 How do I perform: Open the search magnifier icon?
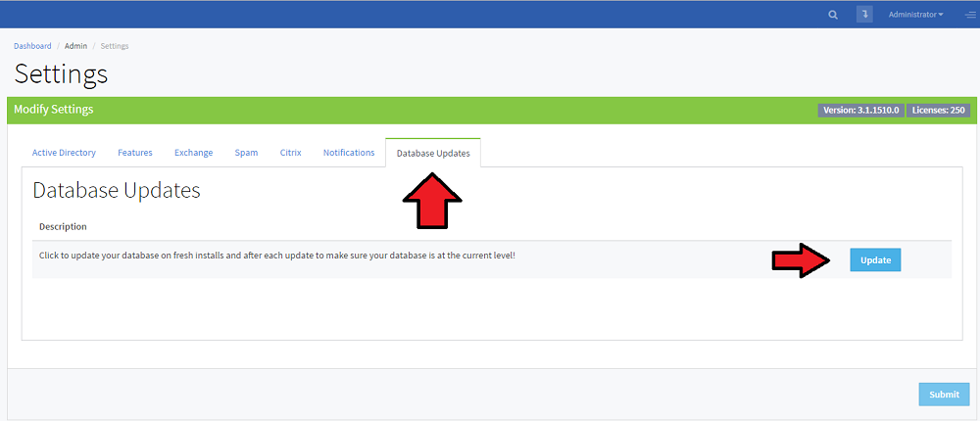[832, 15]
